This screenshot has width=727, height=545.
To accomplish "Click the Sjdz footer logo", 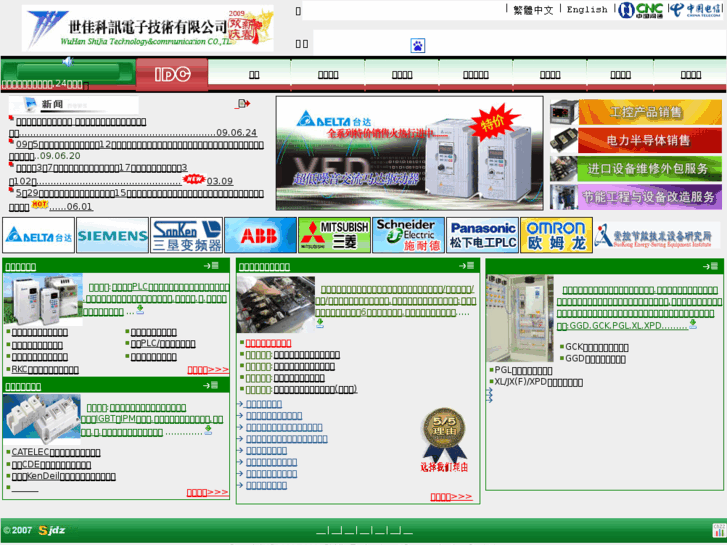I will pos(52,530).
